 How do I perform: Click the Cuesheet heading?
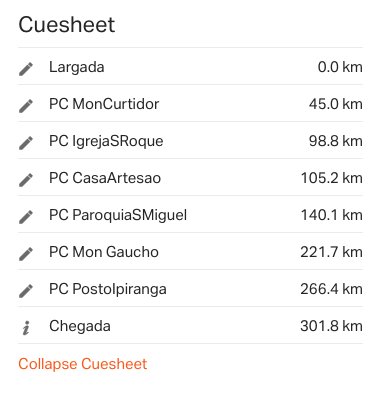(x=67, y=25)
